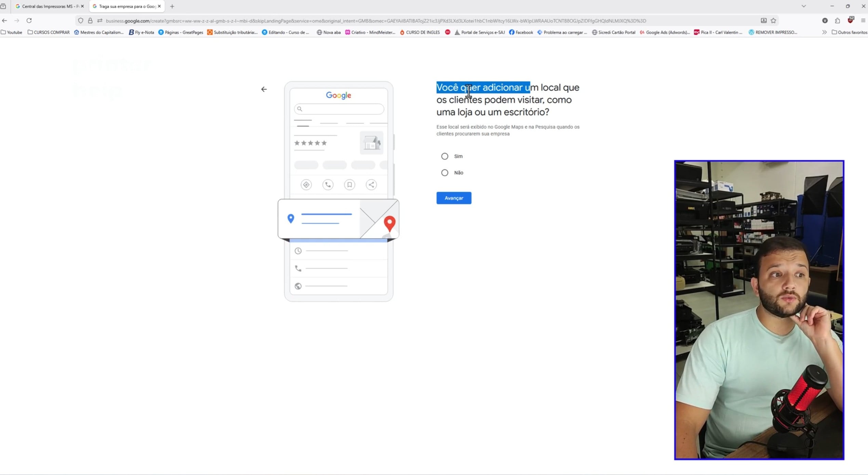Viewport: 868px width, 475px height.
Task: Reload the page with refresh icon
Action: click(29, 21)
